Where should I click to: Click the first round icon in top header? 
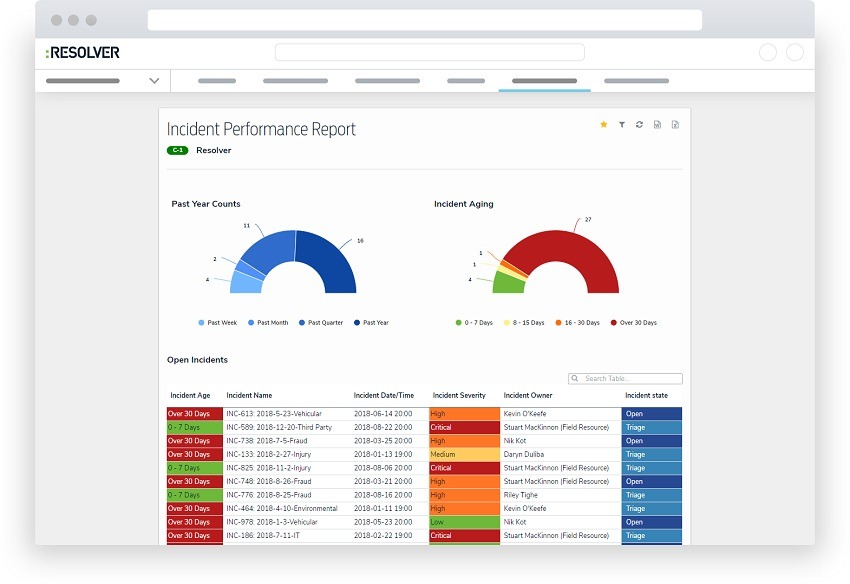(767, 53)
